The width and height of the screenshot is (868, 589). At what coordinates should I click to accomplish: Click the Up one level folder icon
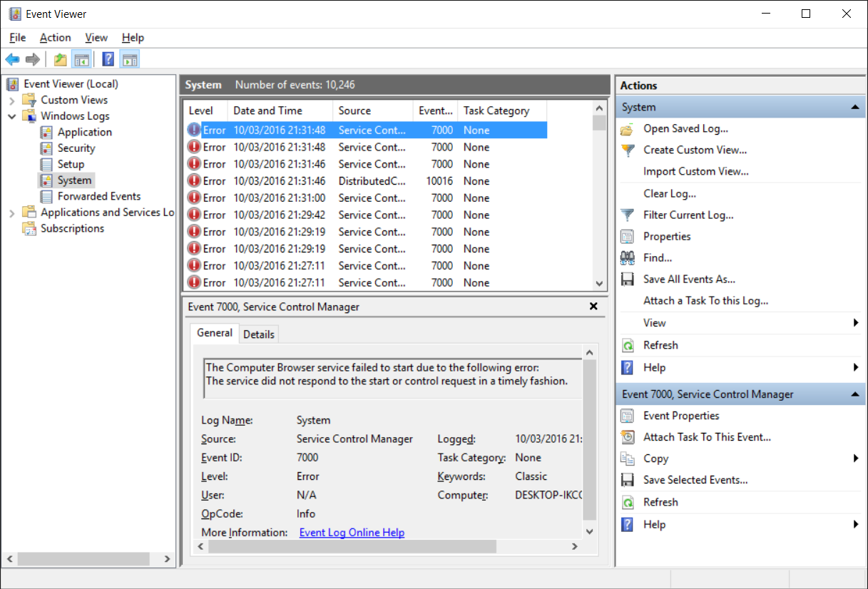point(61,59)
